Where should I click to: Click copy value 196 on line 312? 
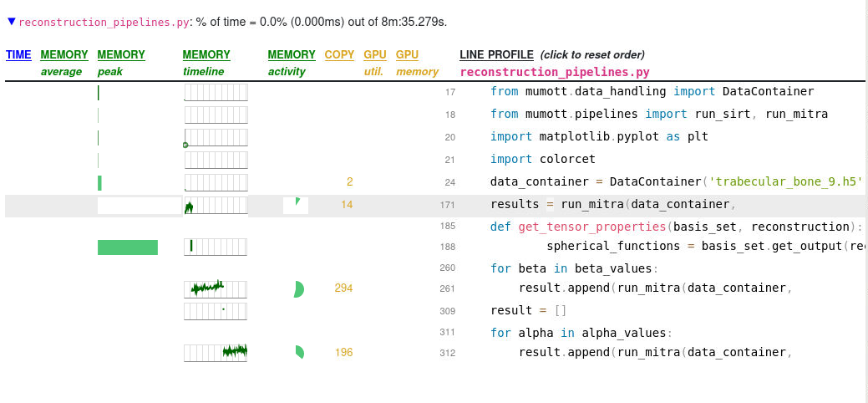pos(343,353)
